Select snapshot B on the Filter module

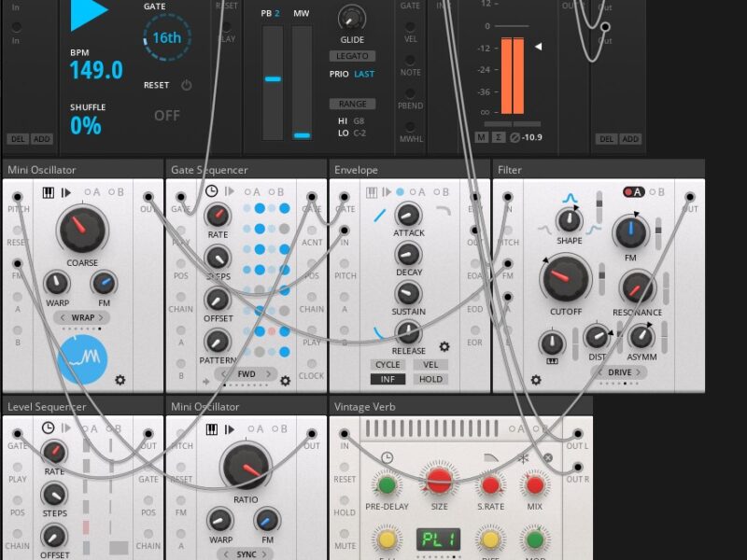click(658, 192)
